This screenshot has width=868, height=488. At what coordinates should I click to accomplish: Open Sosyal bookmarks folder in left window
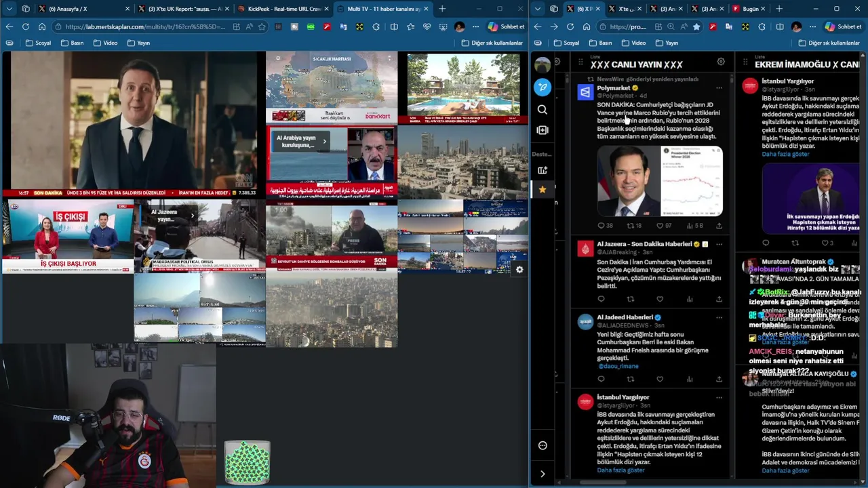click(38, 43)
